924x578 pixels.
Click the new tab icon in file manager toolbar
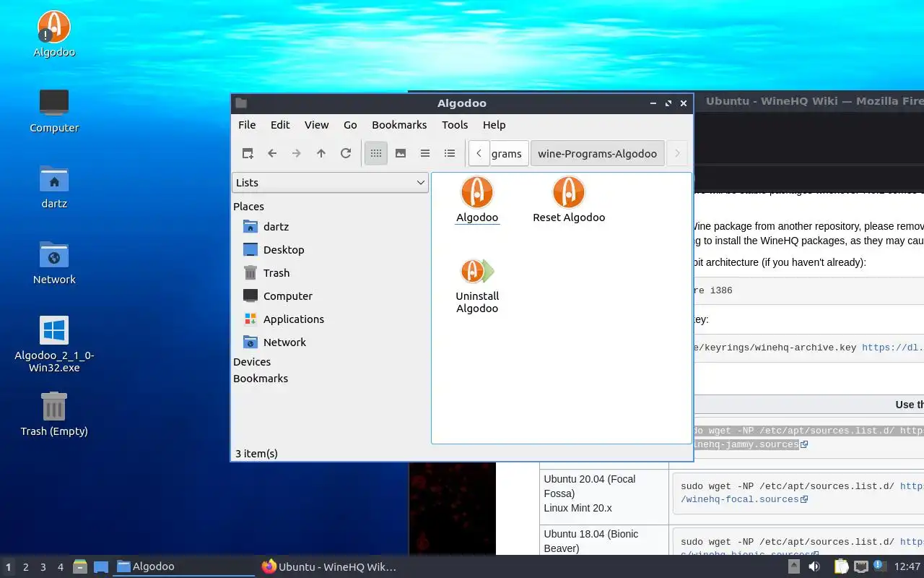(x=248, y=153)
